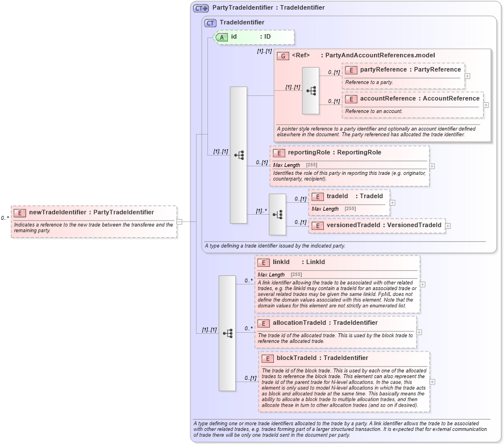
Task: Click 'linkId : LinkId' label
Action: (299, 262)
